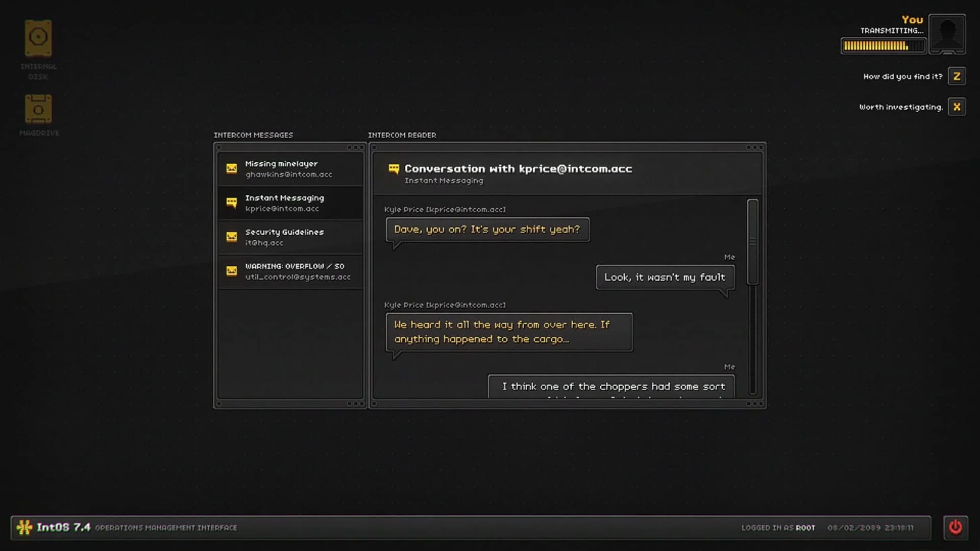Open the Magdrive icon
This screenshot has width=980, height=551.
coord(38,109)
